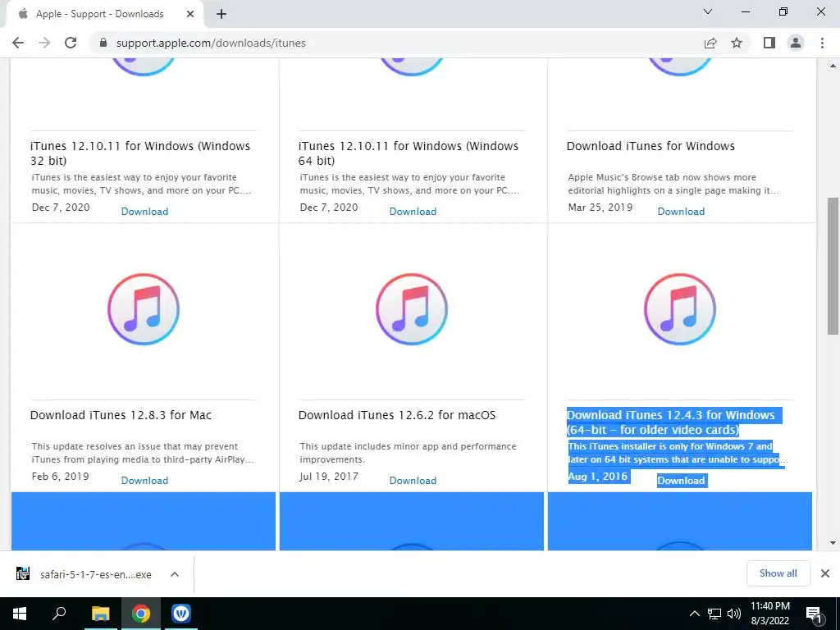Click the iTunes 12.8.3 for Mac icon

click(x=144, y=309)
